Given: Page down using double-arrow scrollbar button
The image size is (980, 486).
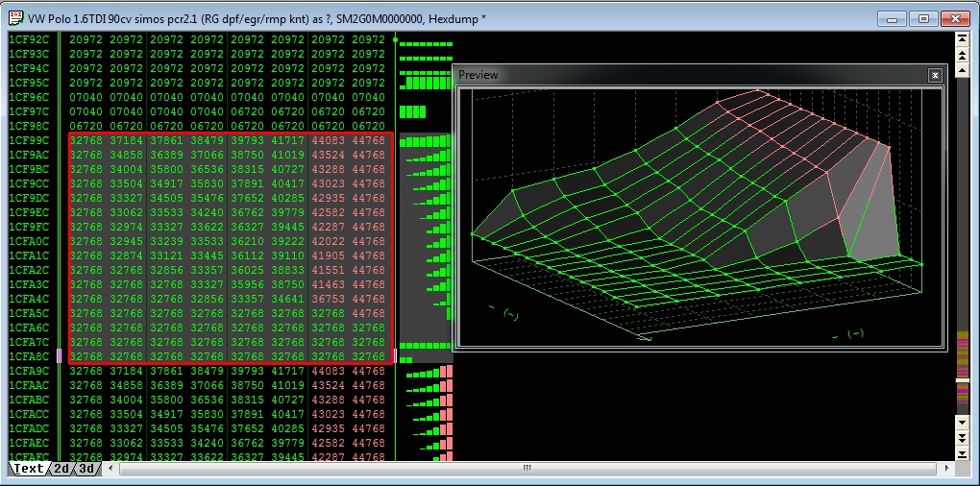Looking at the screenshot, I should coord(963,437).
